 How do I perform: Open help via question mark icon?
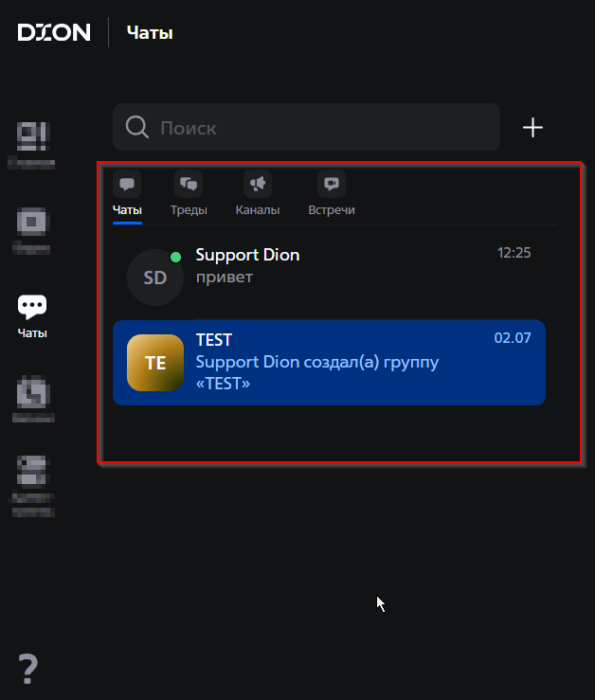point(29,669)
